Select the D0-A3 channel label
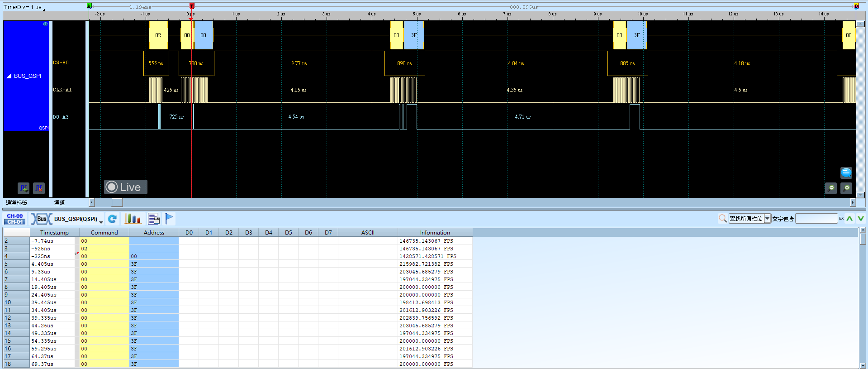 click(61, 117)
